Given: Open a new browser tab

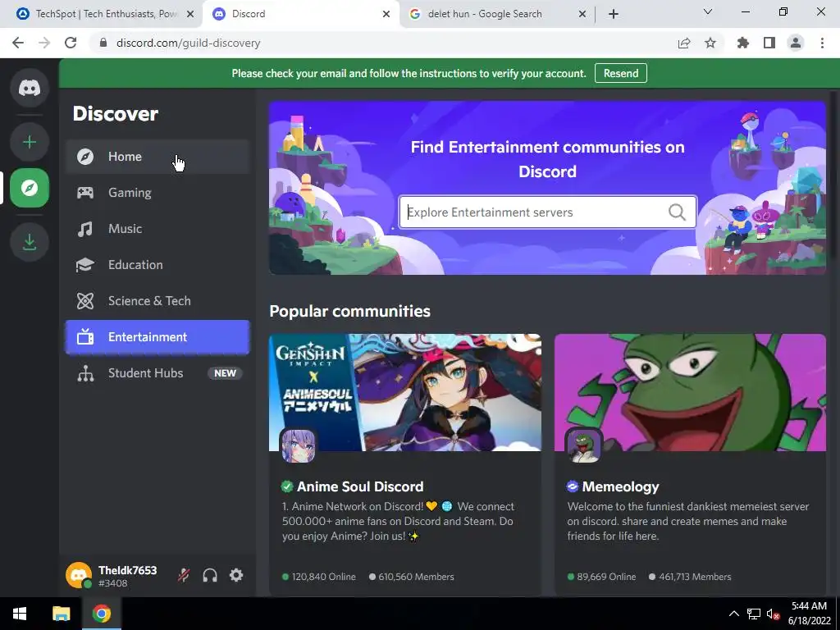Looking at the screenshot, I should click(614, 14).
